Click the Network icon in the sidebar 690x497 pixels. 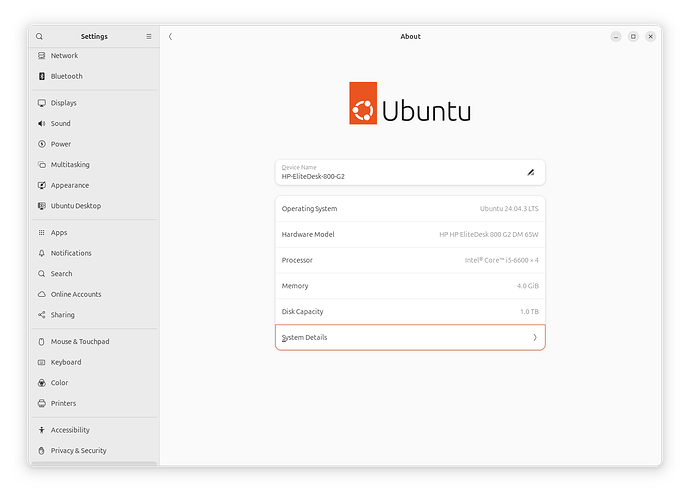[41, 55]
